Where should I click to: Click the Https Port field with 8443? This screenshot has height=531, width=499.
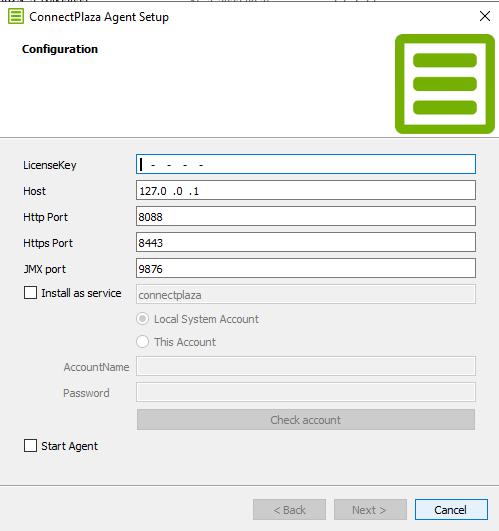tap(306, 242)
